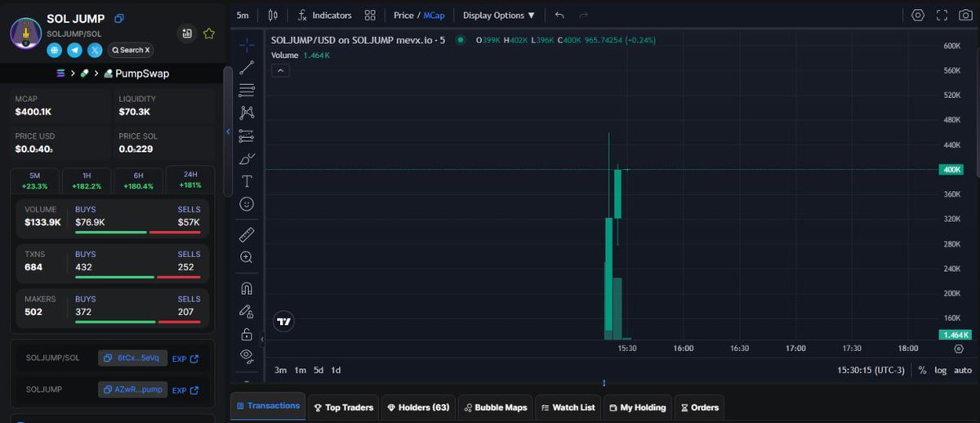980x423 pixels.
Task: Open chart settings hexagon icon
Action: coord(918,16)
